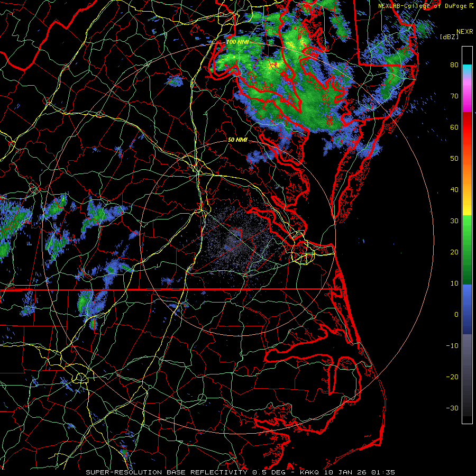The height and width of the screenshot is (476, 476).
Task: Click the cyan segment of the color bar
Action: (x=467, y=69)
